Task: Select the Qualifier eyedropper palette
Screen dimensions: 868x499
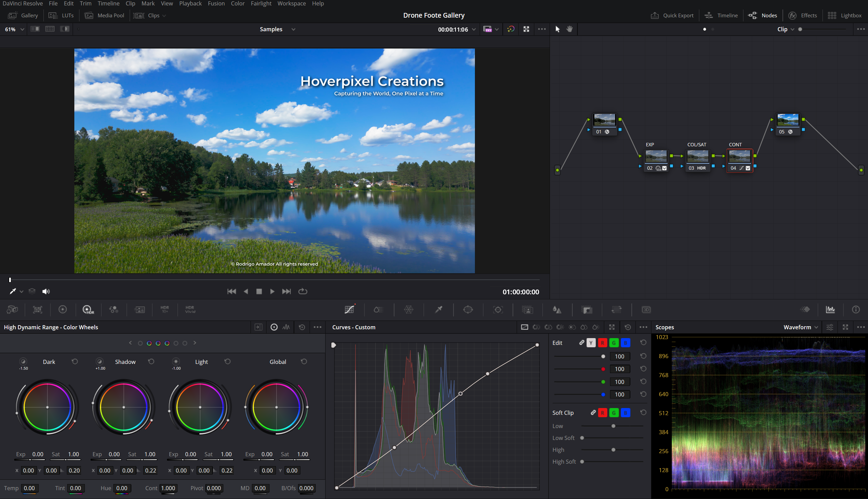Action: click(x=438, y=310)
